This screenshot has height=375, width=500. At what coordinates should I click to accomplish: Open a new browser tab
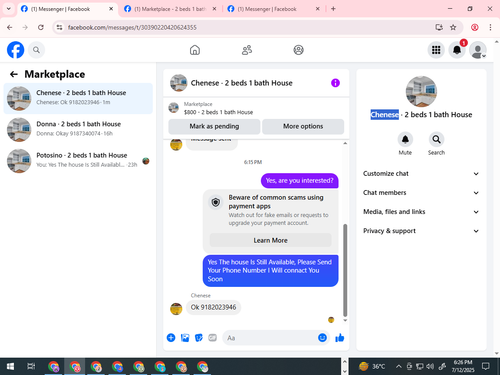(x=333, y=9)
